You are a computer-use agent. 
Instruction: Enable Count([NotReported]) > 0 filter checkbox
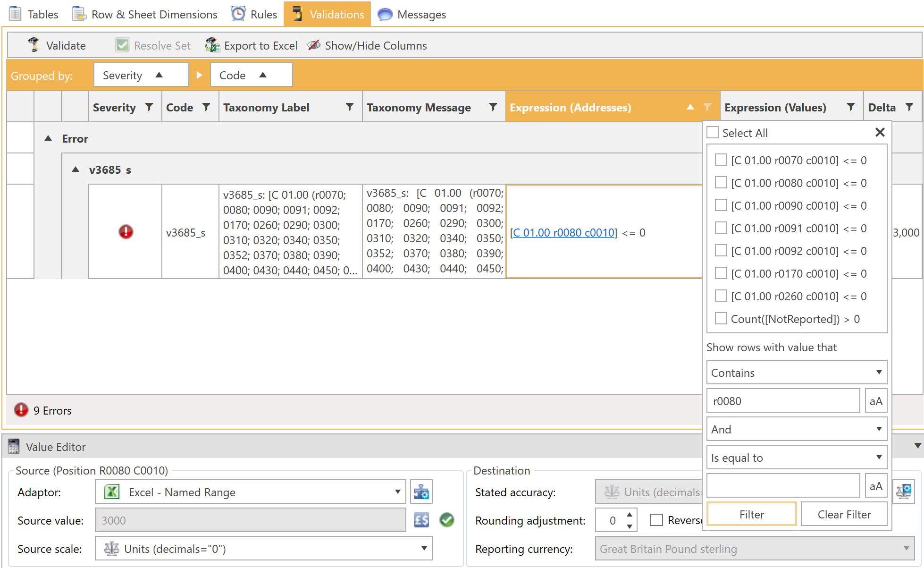(x=721, y=319)
